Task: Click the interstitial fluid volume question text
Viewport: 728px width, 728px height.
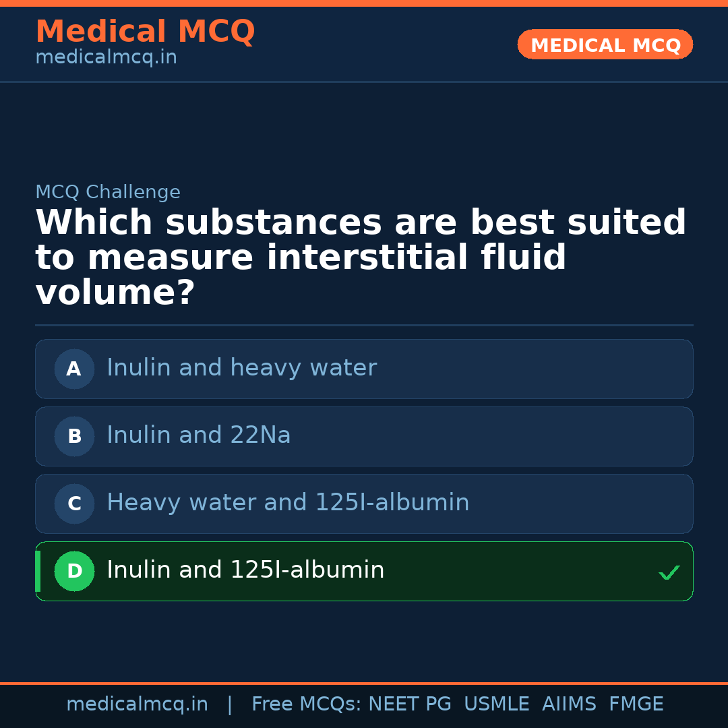Action: pyautogui.click(x=361, y=258)
